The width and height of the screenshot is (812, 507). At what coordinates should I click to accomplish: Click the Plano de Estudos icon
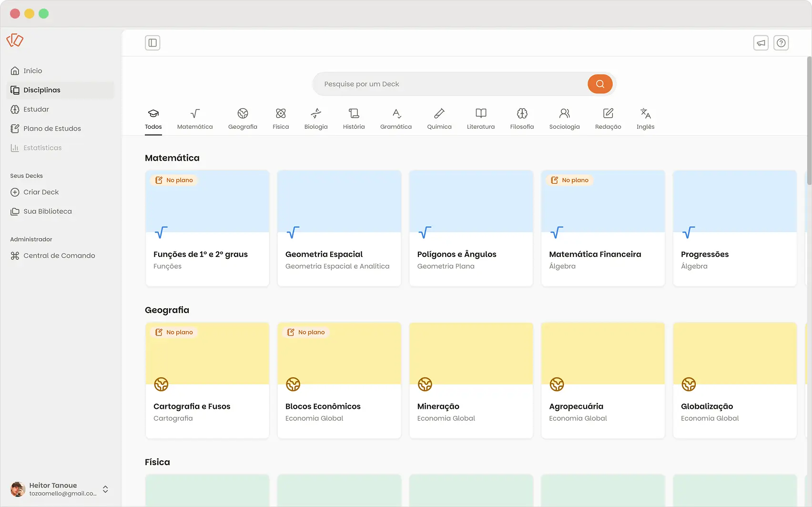15,129
